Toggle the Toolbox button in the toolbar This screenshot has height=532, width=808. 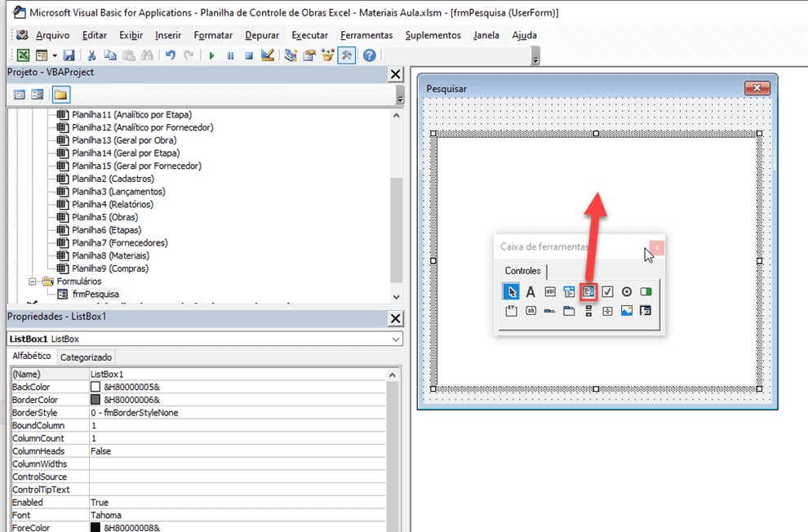346,55
